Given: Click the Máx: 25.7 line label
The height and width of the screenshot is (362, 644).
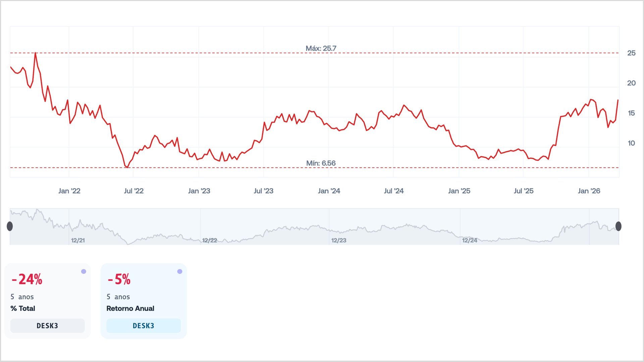Looking at the screenshot, I should pyautogui.click(x=321, y=48).
